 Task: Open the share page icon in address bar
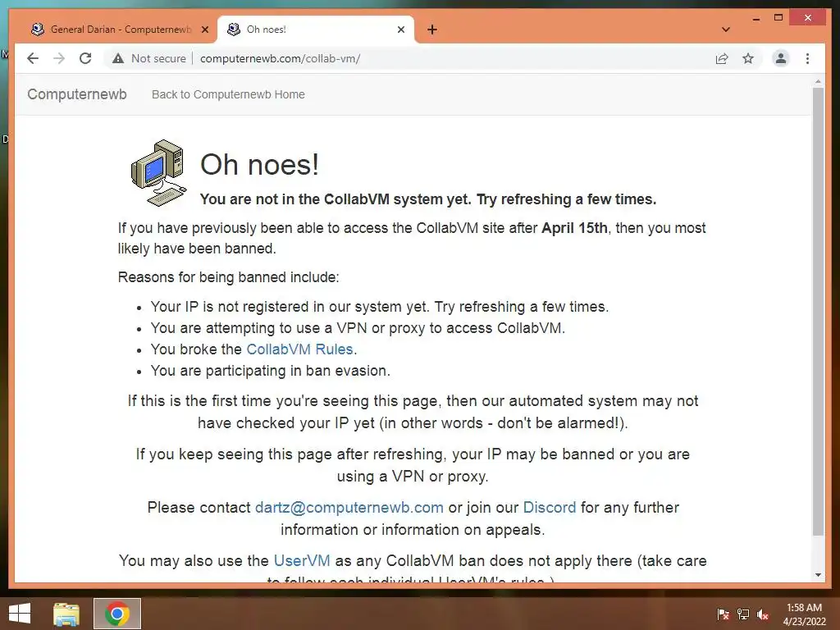722,58
